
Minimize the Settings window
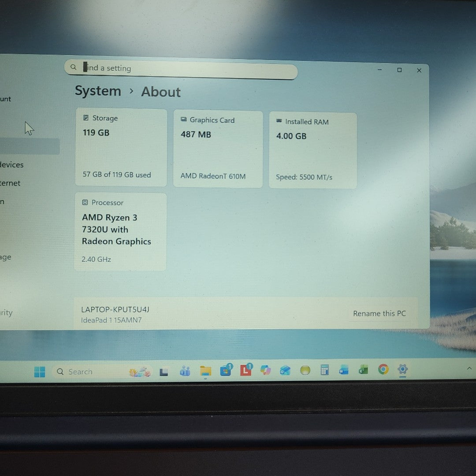click(x=380, y=70)
